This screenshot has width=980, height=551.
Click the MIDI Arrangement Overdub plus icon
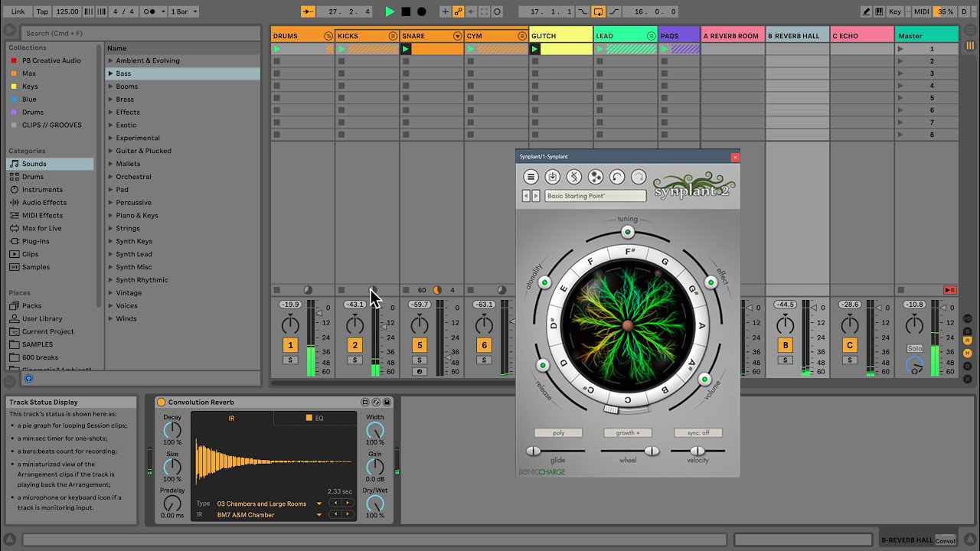pyautogui.click(x=446, y=11)
